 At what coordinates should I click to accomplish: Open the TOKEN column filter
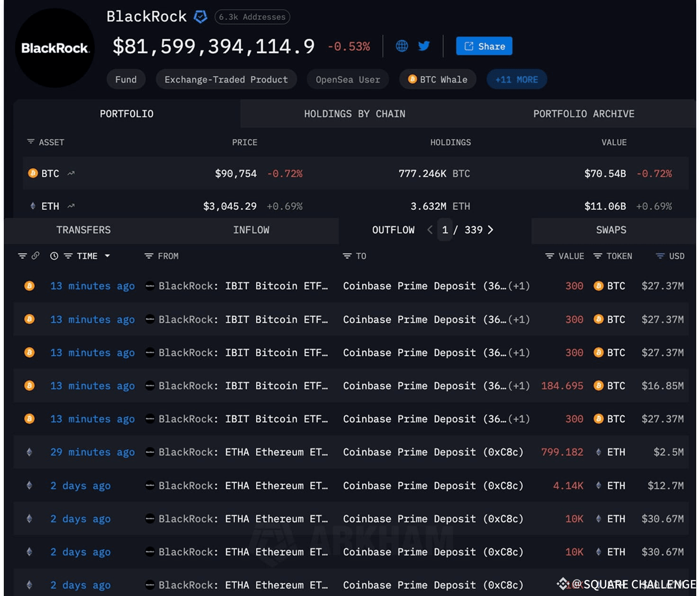[598, 256]
